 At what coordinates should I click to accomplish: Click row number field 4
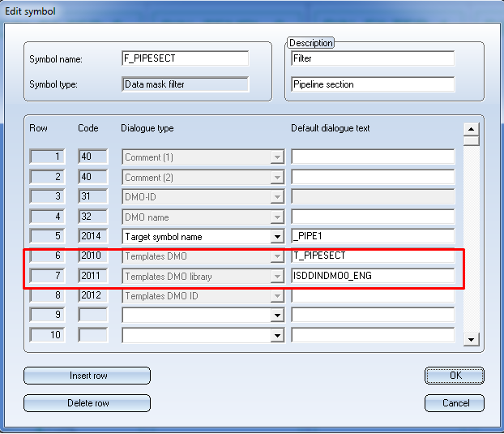click(x=47, y=217)
